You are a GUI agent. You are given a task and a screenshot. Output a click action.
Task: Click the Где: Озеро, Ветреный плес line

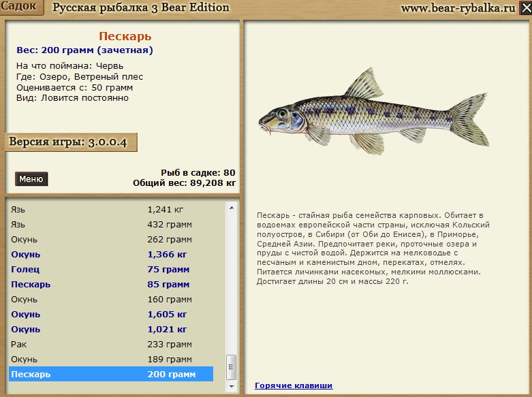pyautogui.click(x=80, y=77)
